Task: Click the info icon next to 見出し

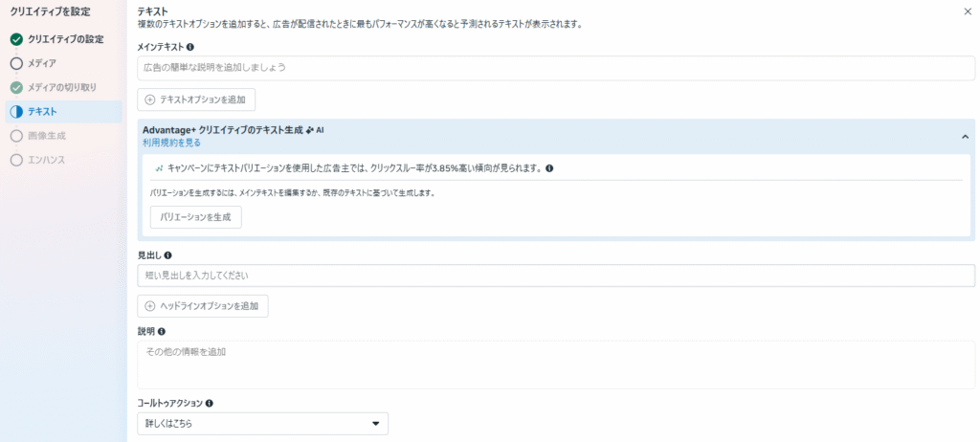Action: click(x=168, y=255)
